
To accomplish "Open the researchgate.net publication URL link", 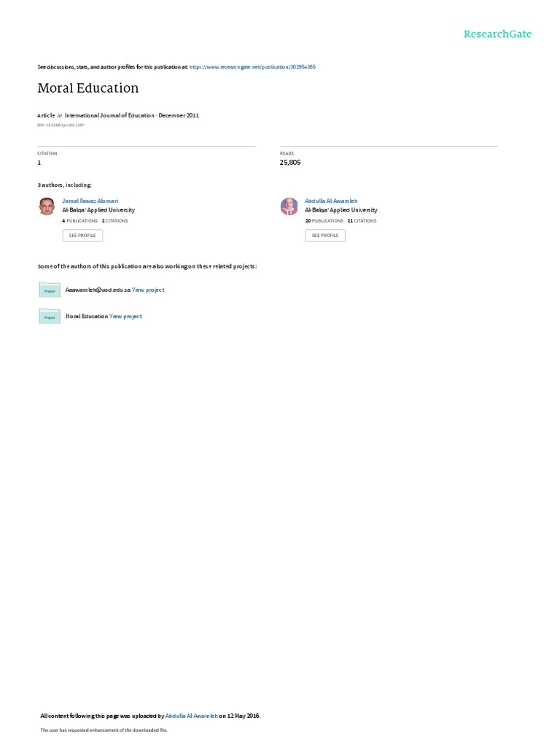I will pos(252,67).
